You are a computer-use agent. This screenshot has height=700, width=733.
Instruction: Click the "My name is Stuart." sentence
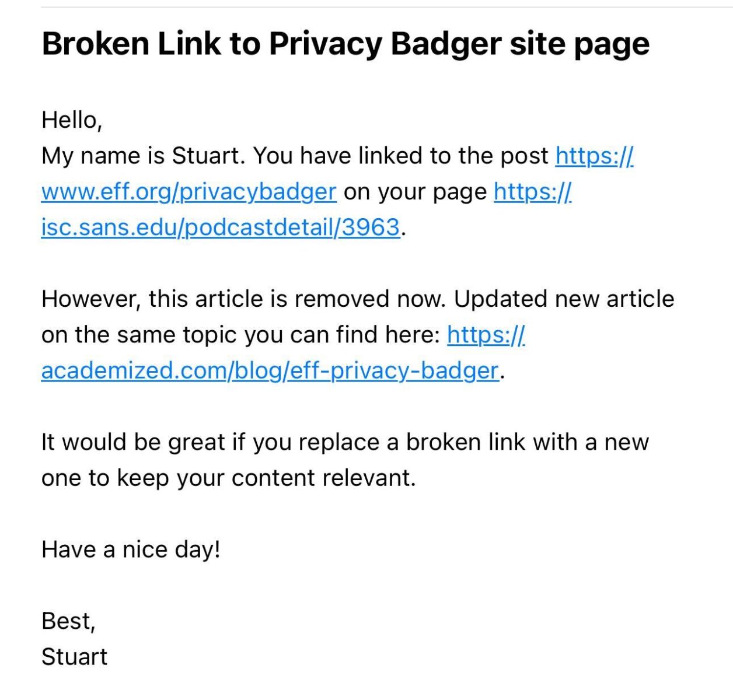click(x=143, y=156)
